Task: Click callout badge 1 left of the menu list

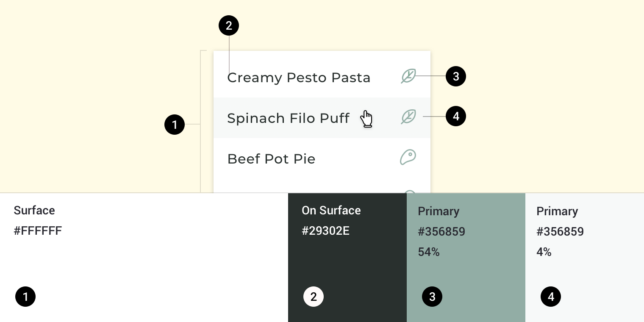Action: click(x=175, y=125)
